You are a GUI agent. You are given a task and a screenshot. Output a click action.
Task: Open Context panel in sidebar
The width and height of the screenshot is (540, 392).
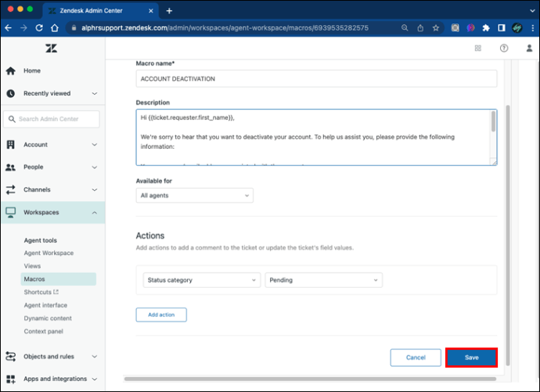[x=43, y=332]
